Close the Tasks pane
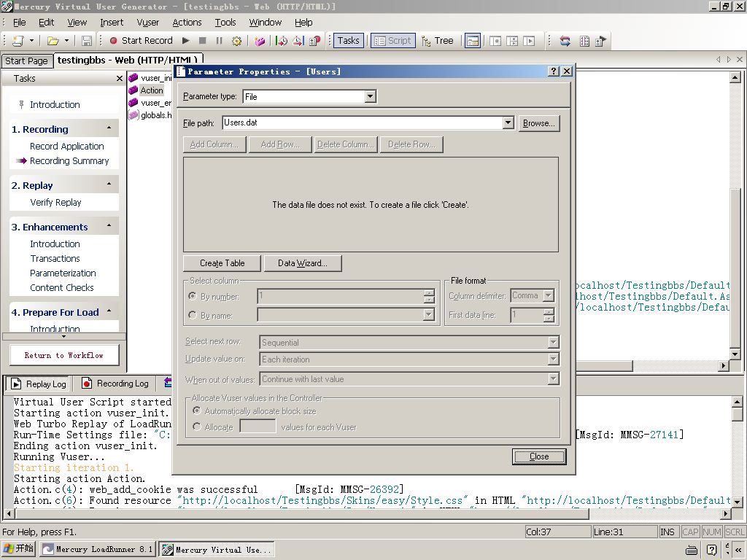This screenshot has height=560, width=747. 120,79
